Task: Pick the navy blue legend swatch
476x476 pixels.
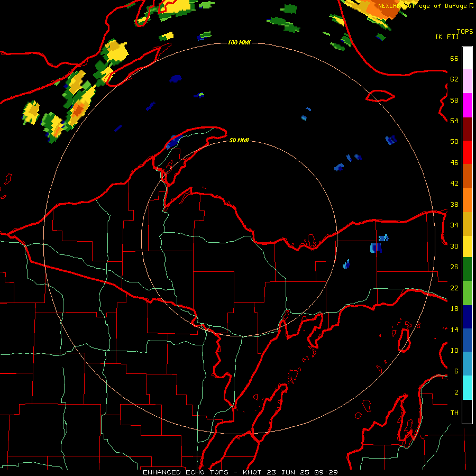Action: (x=467, y=317)
